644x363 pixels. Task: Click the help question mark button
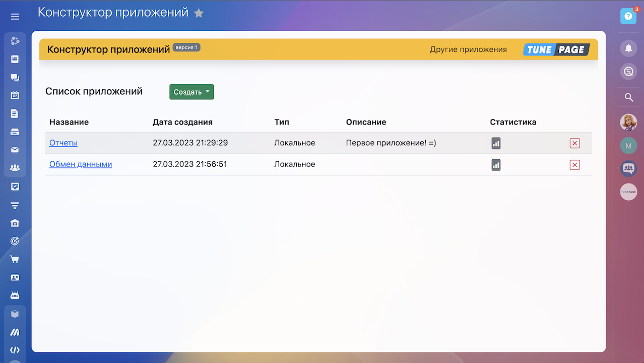point(628,16)
